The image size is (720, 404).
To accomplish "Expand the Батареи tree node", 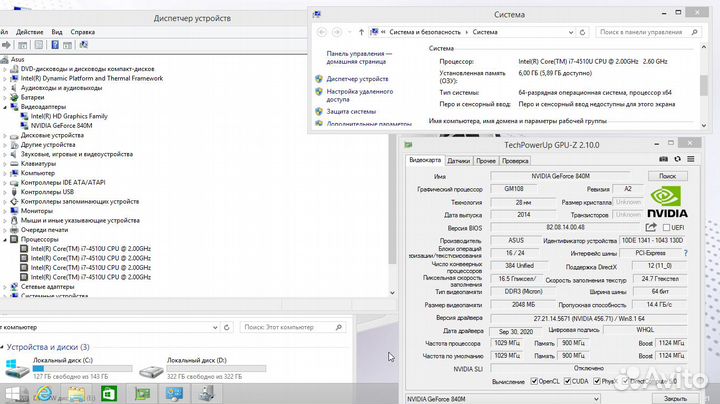I will [x=5, y=97].
